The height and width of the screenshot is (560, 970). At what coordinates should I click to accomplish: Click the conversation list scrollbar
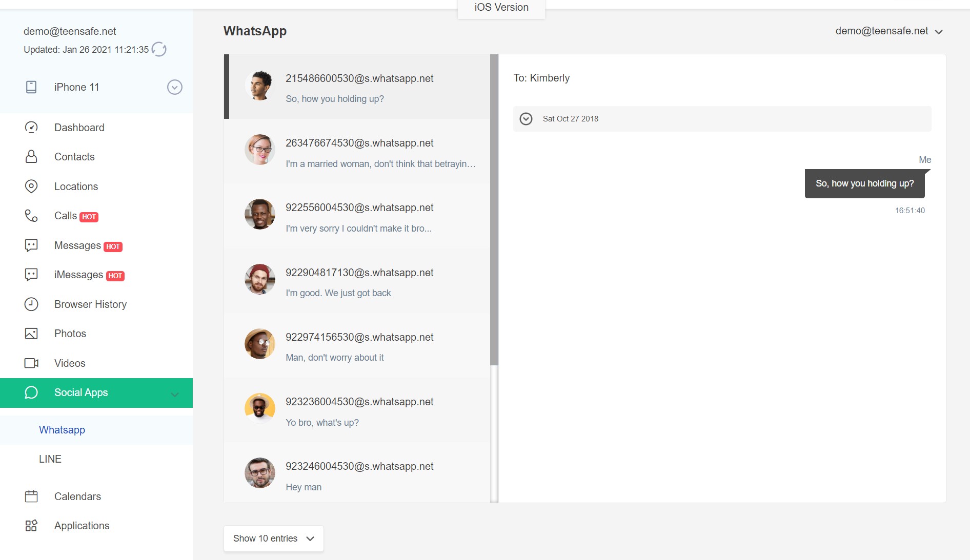(x=494, y=210)
